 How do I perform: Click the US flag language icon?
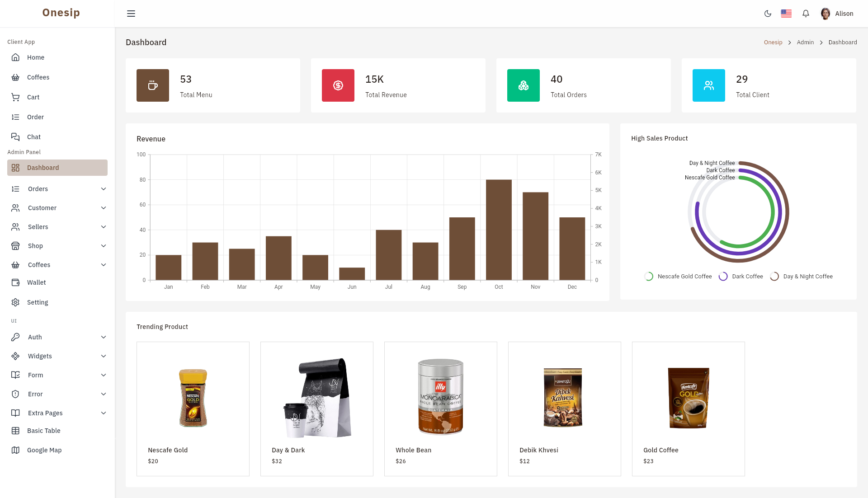pyautogui.click(x=786, y=14)
